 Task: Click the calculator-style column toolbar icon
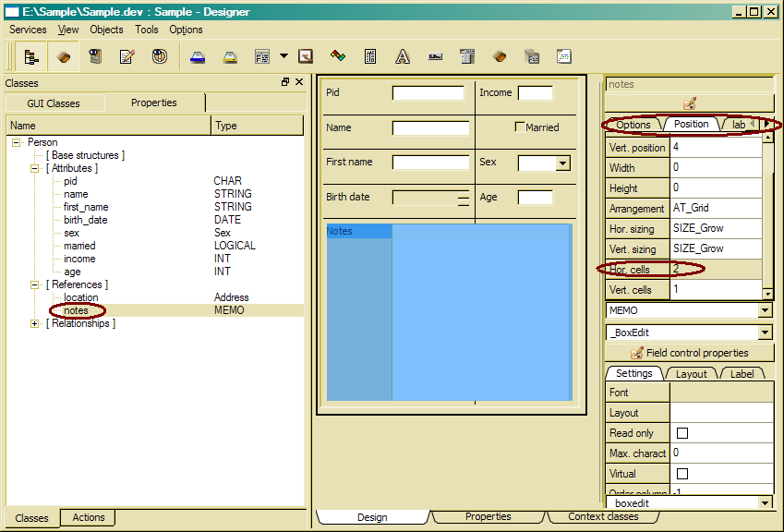click(370, 56)
